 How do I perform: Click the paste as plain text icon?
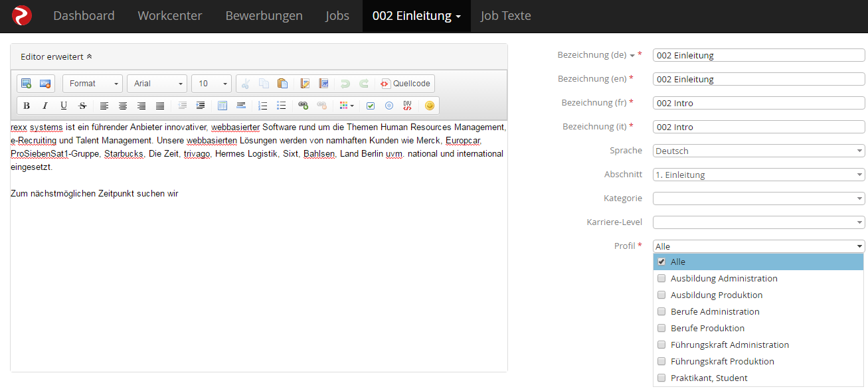(305, 84)
